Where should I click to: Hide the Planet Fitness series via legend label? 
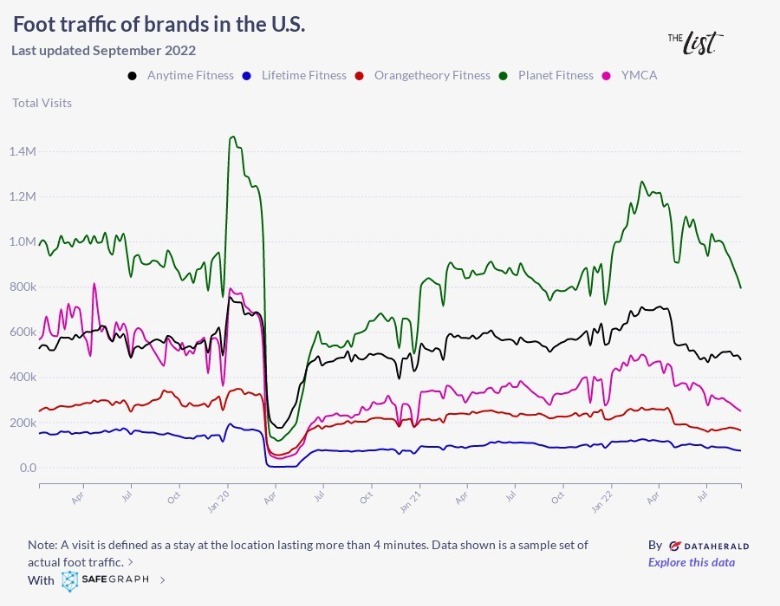[x=555, y=76]
